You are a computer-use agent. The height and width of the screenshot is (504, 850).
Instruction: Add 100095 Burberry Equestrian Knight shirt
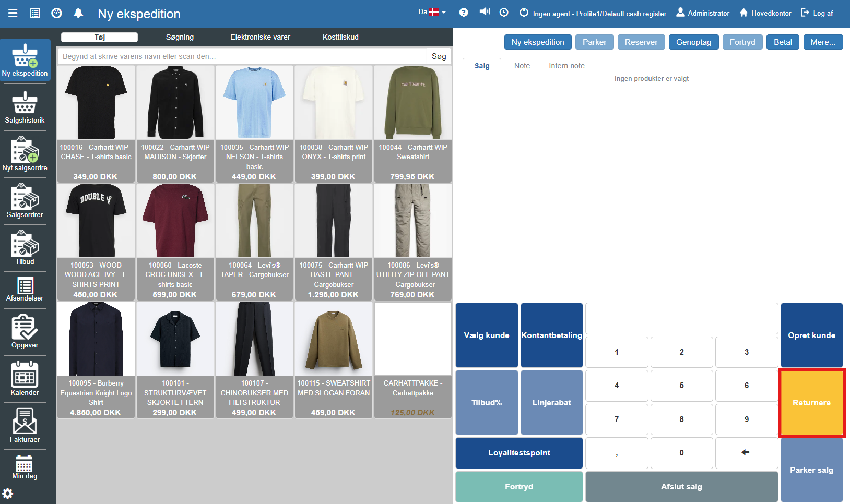tap(96, 360)
